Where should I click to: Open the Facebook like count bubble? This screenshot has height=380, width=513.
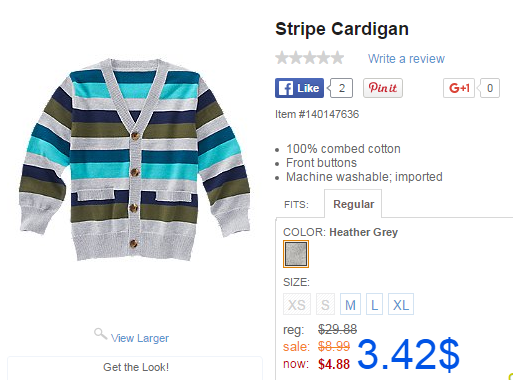(x=341, y=88)
